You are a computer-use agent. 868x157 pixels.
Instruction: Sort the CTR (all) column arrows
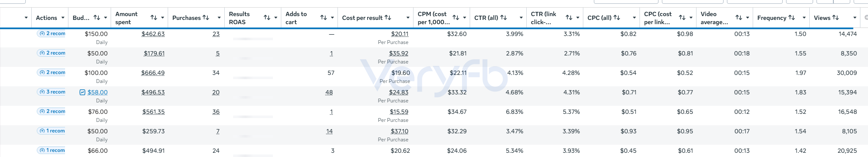[x=503, y=18]
